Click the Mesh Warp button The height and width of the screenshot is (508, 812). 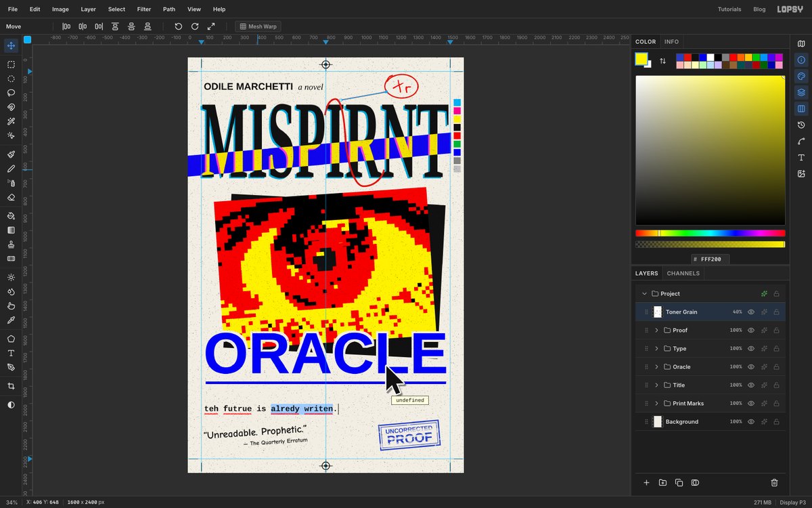pos(258,26)
